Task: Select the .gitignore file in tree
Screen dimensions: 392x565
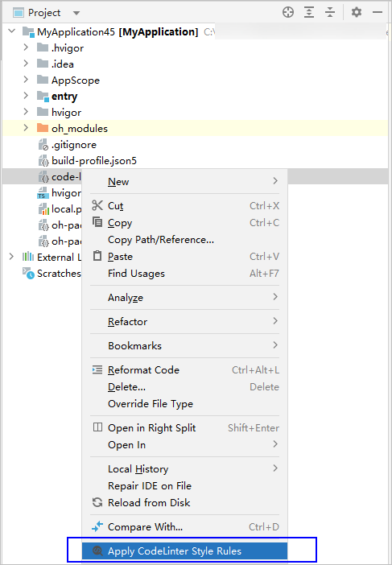Action: click(74, 145)
